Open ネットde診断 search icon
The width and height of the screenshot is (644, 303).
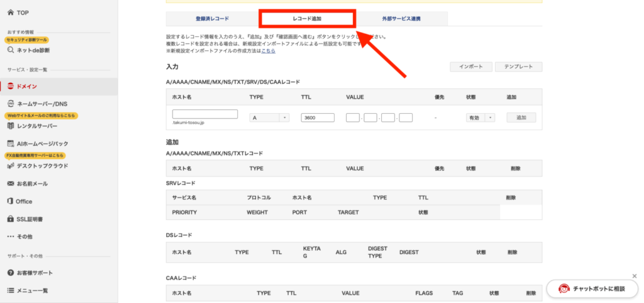[x=11, y=50]
